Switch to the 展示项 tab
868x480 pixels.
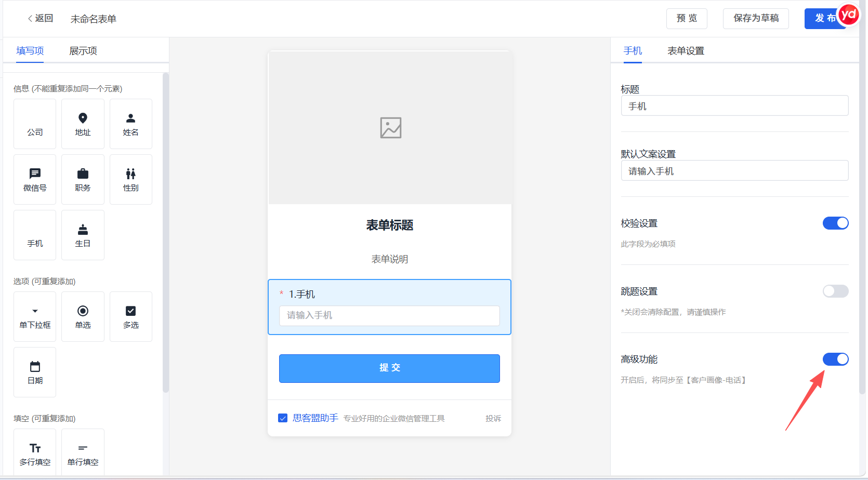pos(83,51)
